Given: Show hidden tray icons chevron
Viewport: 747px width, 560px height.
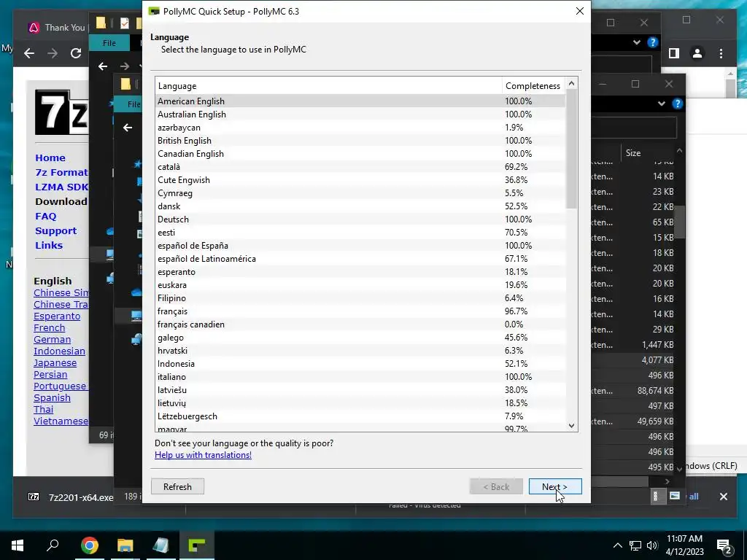Looking at the screenshot, I should 617,545.
